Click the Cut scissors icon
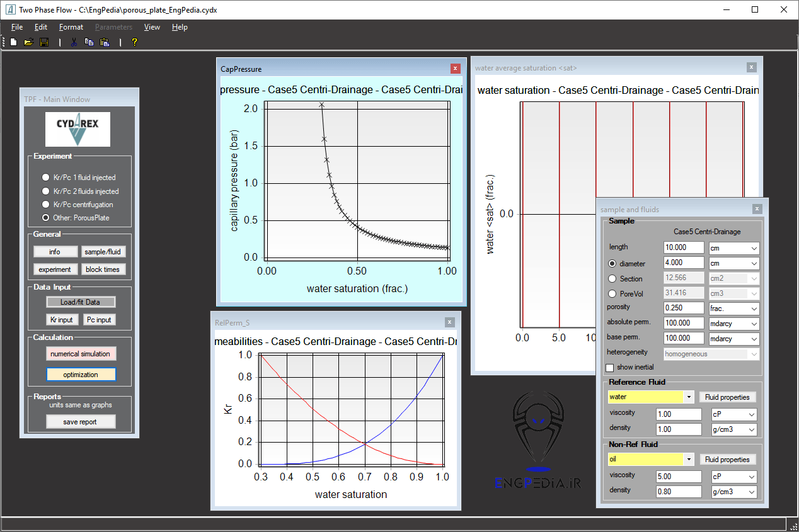Viewport: 799px width, 532px height. [x=74, y=42]
